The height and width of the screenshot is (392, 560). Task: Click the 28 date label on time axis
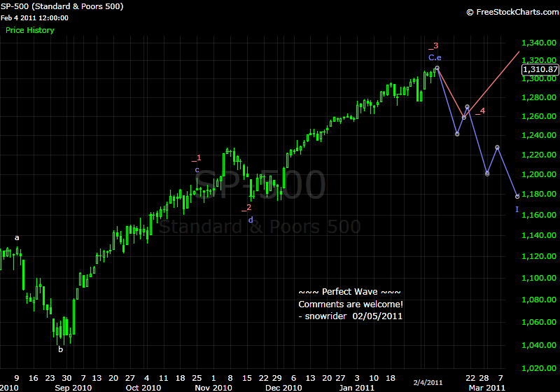pyautogui.click(x=484, y=378)
